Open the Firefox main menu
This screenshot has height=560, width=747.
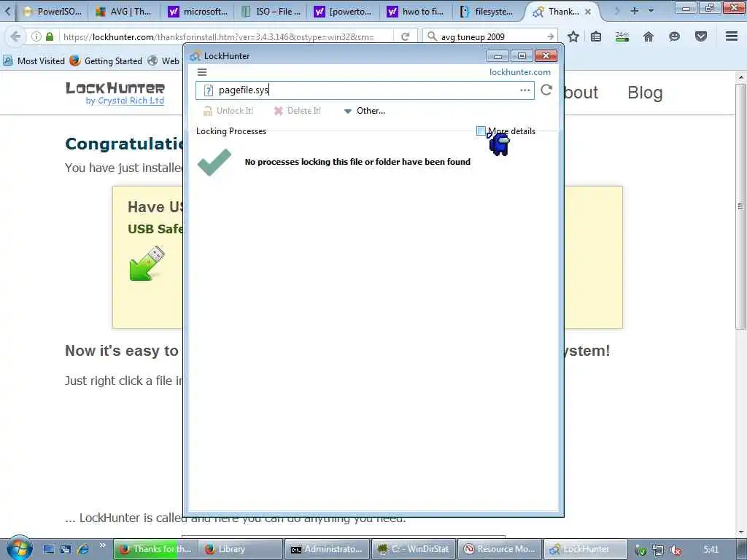[x=732, y=36]
